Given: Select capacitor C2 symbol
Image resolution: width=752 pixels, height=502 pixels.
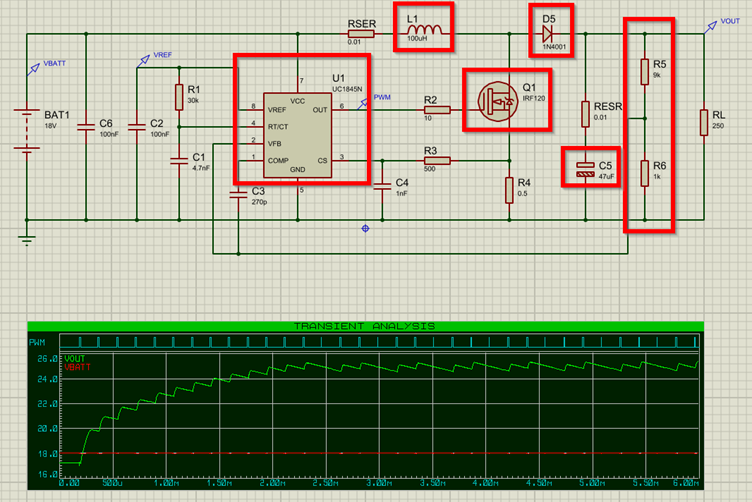Looking at the screenshot, I should [x=137, y=127].
